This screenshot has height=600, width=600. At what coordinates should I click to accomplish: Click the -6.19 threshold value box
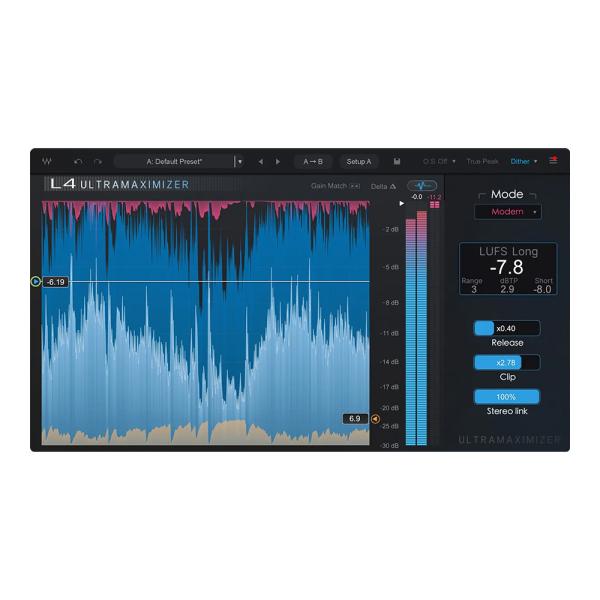pyautogui.click(x=56, y=282)
